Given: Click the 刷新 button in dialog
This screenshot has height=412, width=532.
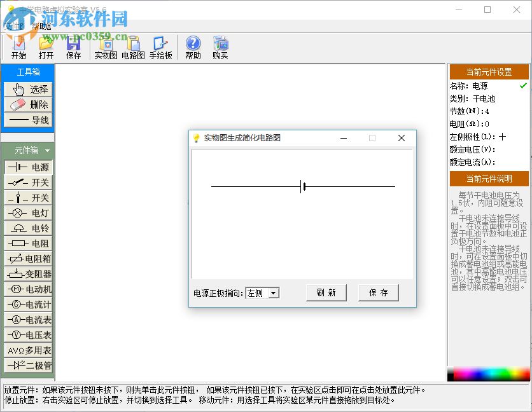Looking at the screenshot, I should [x=326, y=292].
